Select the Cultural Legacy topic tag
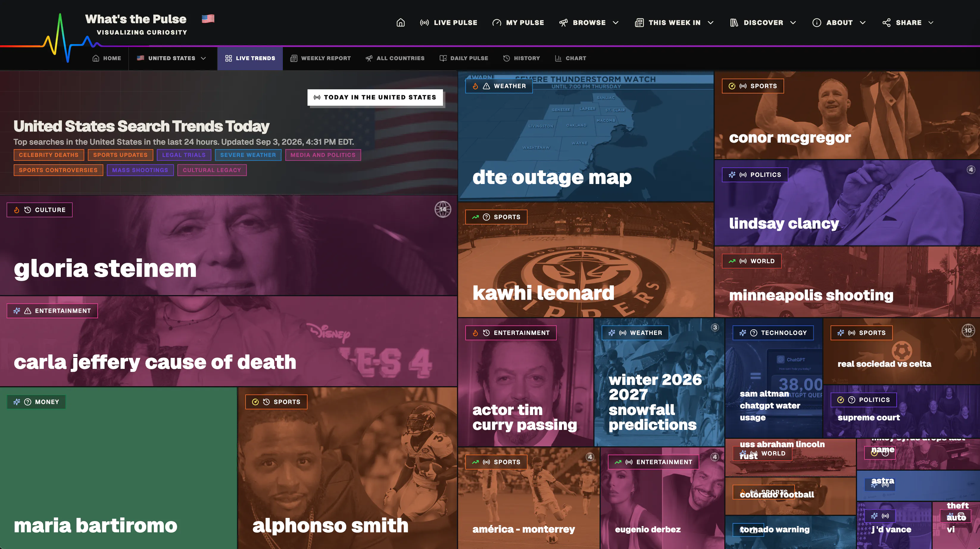Viewport: 980px width, 549px height. coord(212,170)
